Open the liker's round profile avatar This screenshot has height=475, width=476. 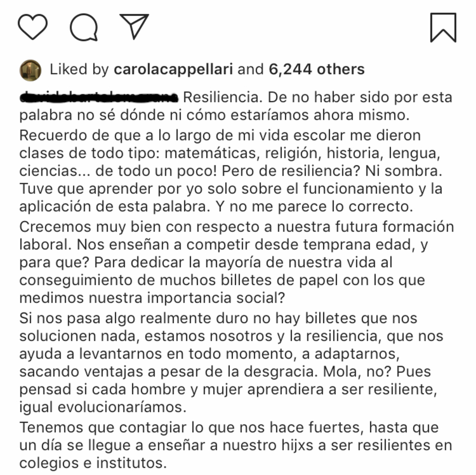[x=30, y=70]
